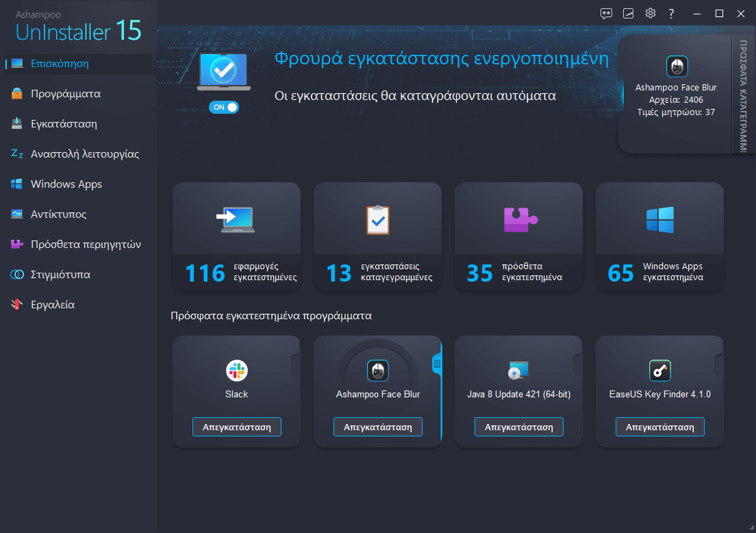Screen dimensions: 756x533
Task: Click the Εργαλεία tools icon
Action: (17, 304)
